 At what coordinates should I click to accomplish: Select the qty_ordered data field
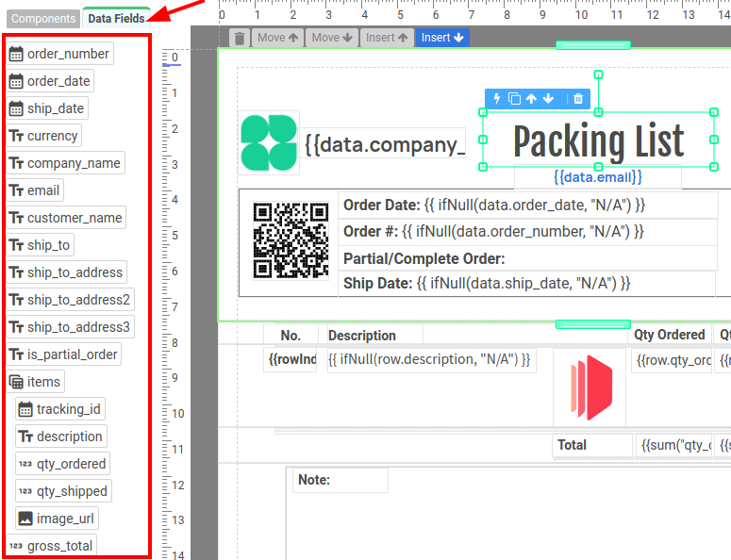[x=63, y=464]
